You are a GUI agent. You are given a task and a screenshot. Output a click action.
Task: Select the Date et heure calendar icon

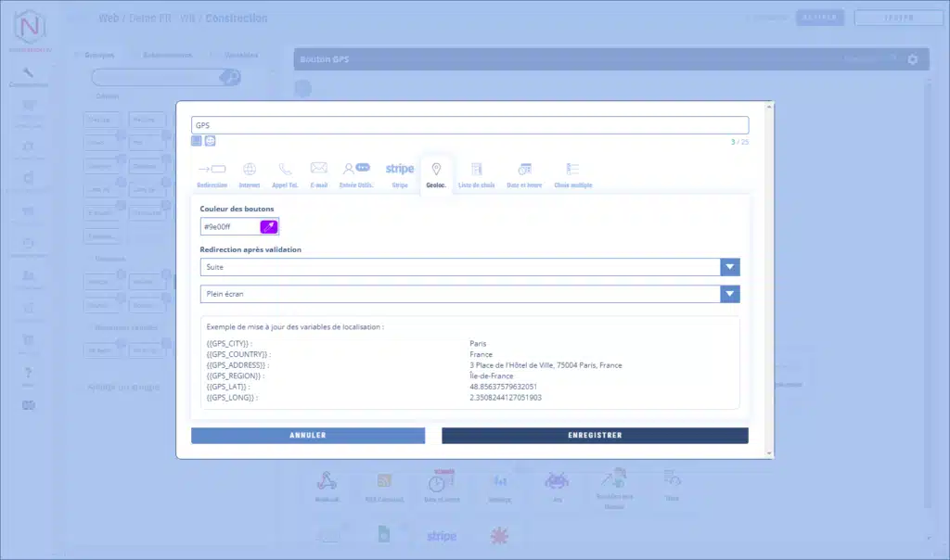(524, 170)
